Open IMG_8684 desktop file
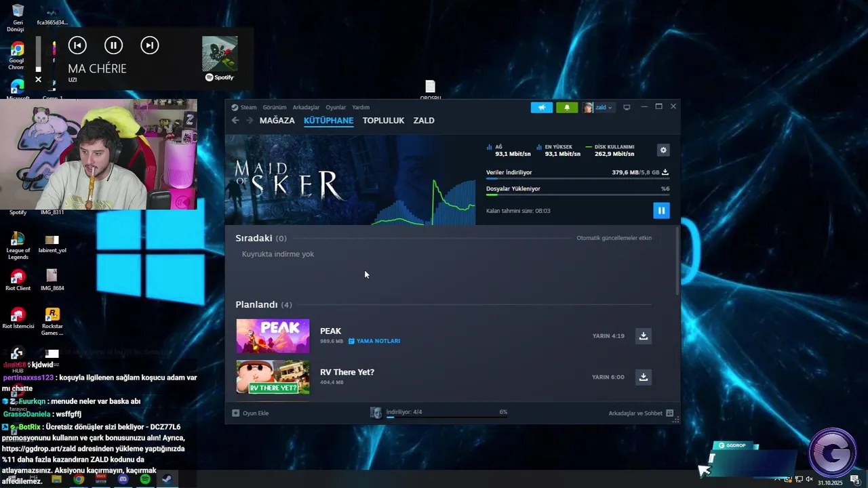The height and width of the screenshot is (488, 868). pos(52,279)
